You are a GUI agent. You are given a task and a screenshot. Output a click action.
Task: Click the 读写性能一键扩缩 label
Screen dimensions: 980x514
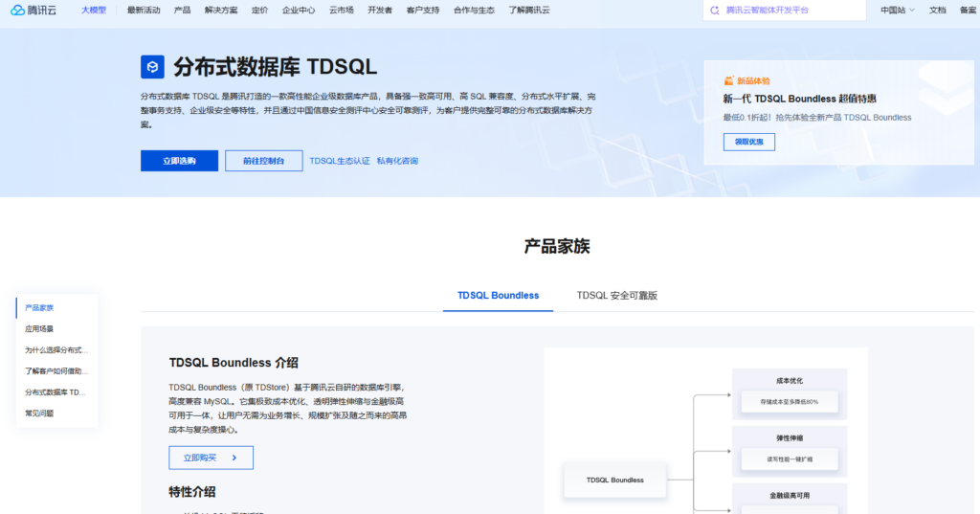(x=790, y=459)
